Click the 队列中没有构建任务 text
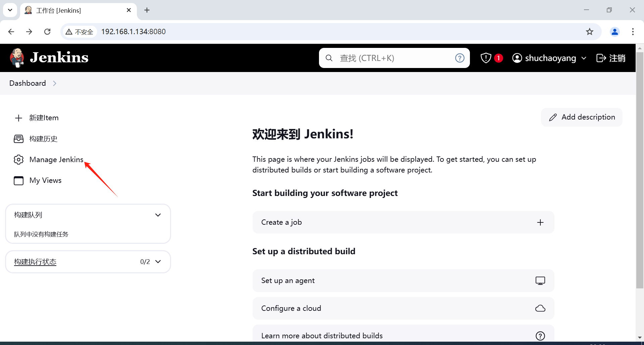The image size is (644, 345). click(41, 234)
